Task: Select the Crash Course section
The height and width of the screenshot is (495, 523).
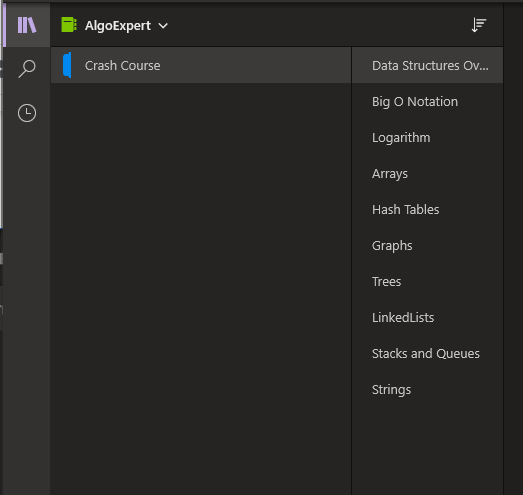Action: [x=201, y=65]
